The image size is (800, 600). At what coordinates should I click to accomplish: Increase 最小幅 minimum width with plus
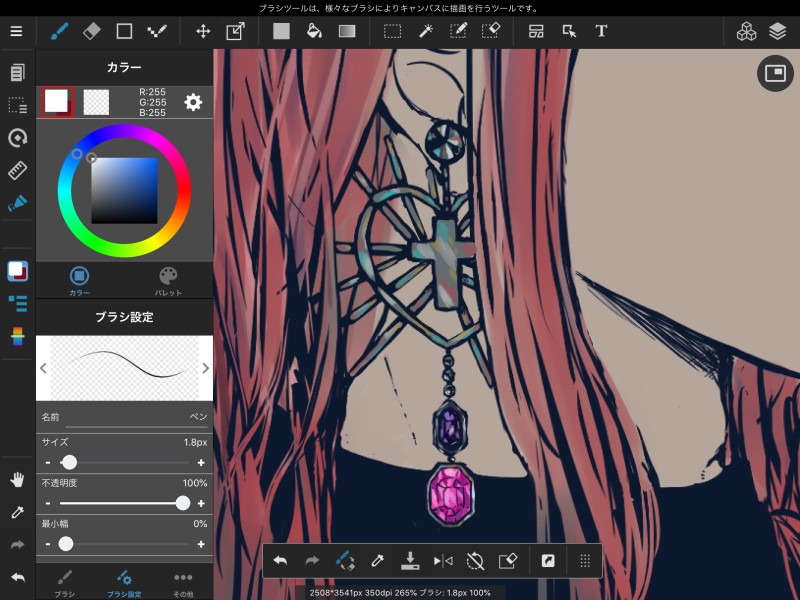[x=201, y=544]
